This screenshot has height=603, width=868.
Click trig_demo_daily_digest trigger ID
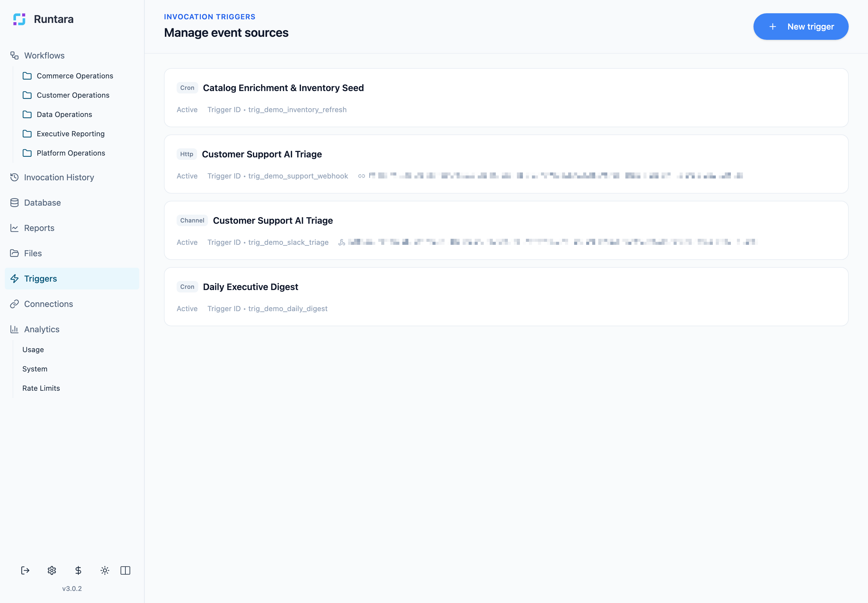[288, 309]
